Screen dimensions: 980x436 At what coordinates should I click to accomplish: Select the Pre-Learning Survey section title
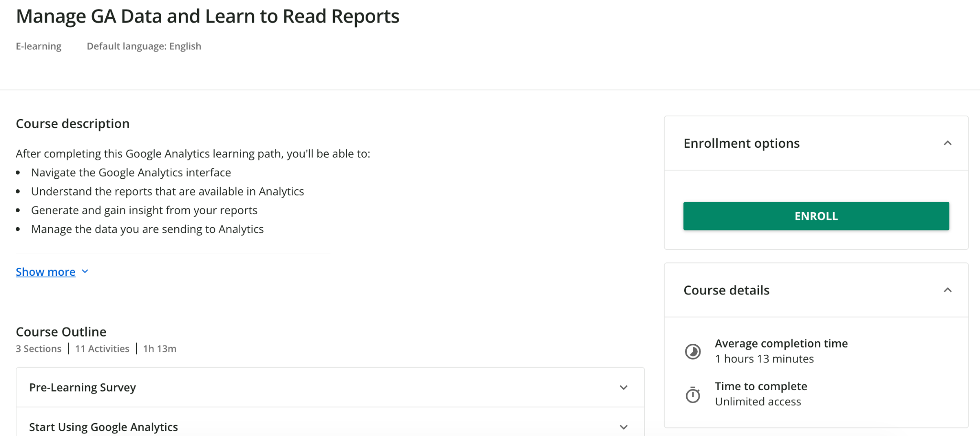coord(82,388)
